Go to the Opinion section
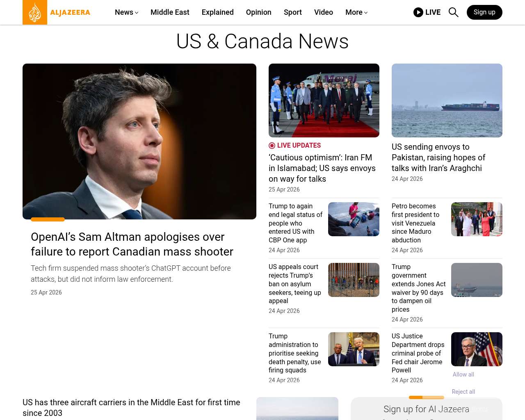The height and width of the screenshot is (420, 525). [x=258, y=12]
